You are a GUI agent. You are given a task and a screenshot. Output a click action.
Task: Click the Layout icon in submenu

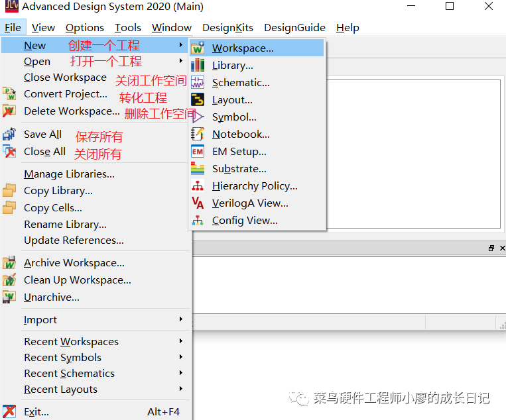pyautogui.click(x=198, y=99)
